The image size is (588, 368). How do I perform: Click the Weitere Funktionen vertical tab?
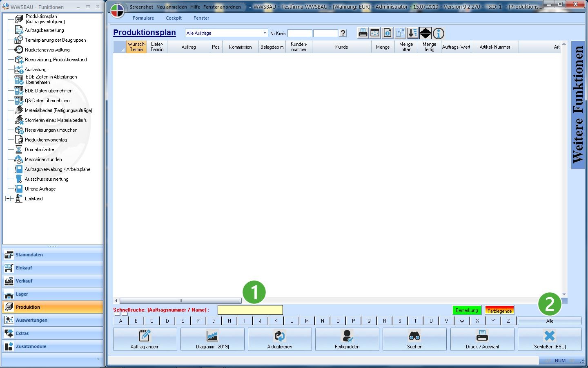578,105
